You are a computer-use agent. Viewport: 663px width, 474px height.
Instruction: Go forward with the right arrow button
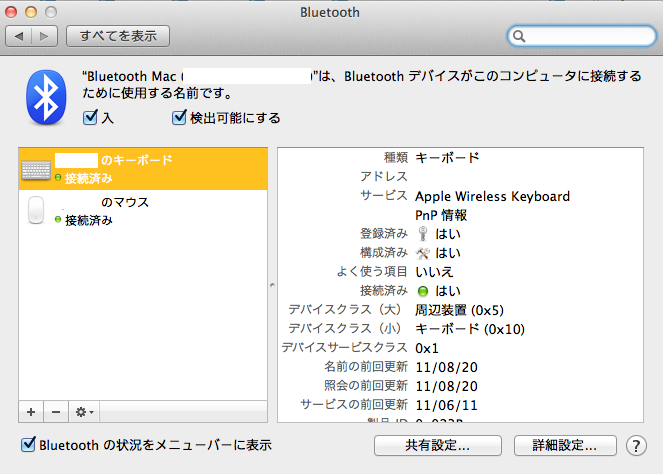click(44, 36)
